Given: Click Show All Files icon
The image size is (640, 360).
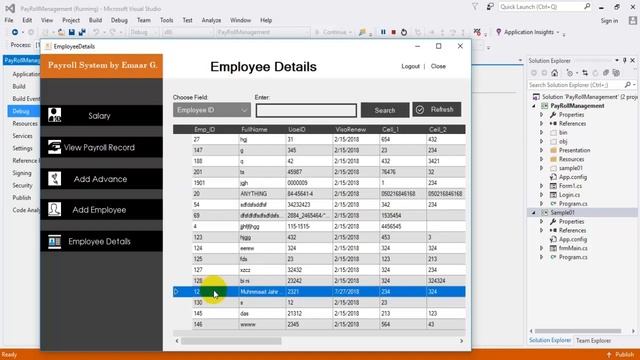Looking at the screenshot, I should click(616, 73).
